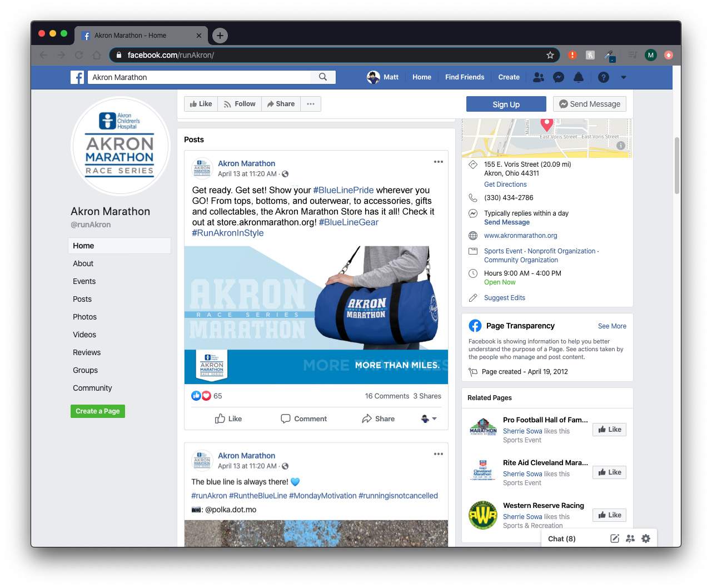Image resolution: width=712 pixels, height=588 pixels.
Task: Open the Chat (8) panel
Action: tap(562, 539)
